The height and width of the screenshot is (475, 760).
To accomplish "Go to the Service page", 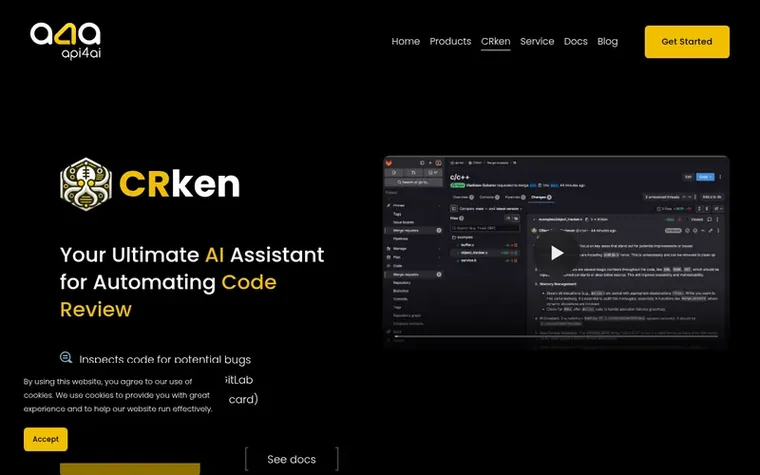I will point(537,42).
